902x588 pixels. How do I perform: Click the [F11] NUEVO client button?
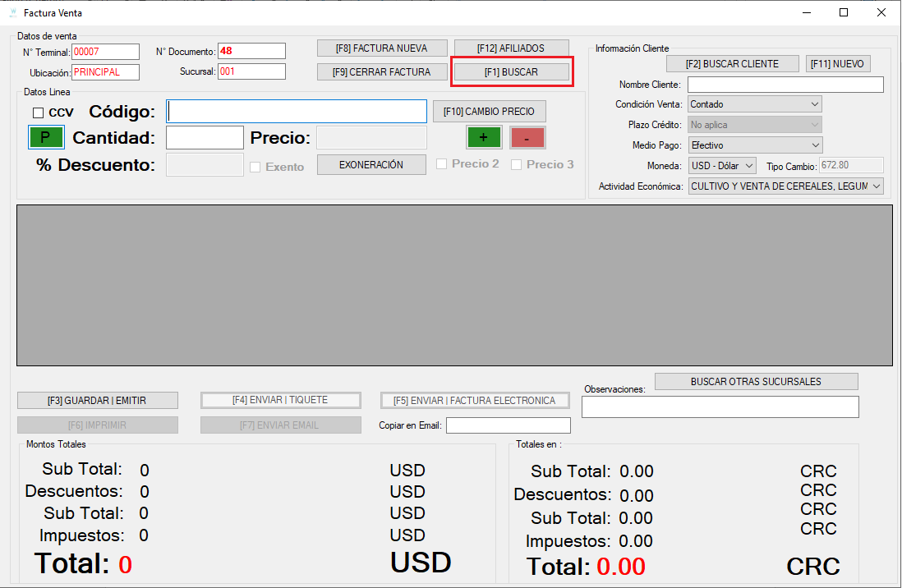[838, 64]
